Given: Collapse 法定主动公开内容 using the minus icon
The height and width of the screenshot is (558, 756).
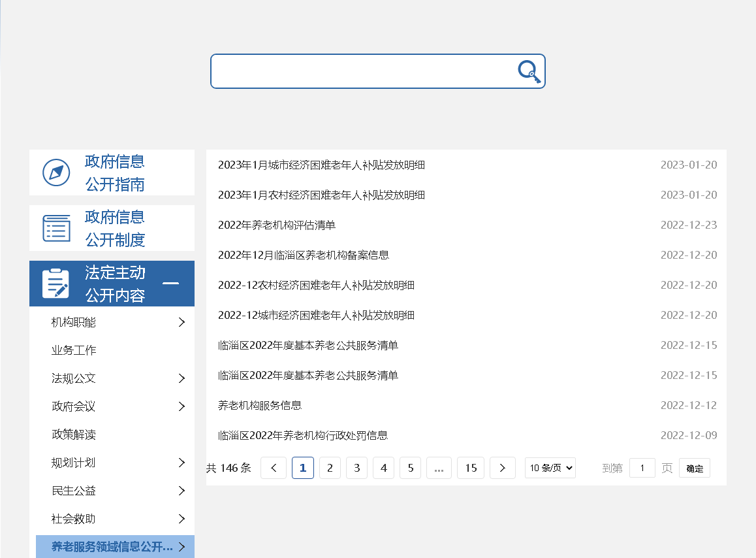Looking at the screenshot, I should point(170,284).
